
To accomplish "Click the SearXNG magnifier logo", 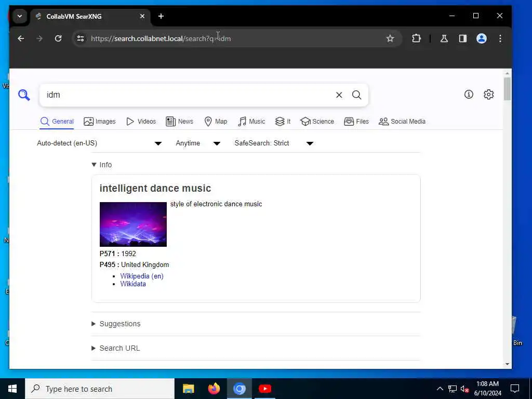I will click(24, 95).
